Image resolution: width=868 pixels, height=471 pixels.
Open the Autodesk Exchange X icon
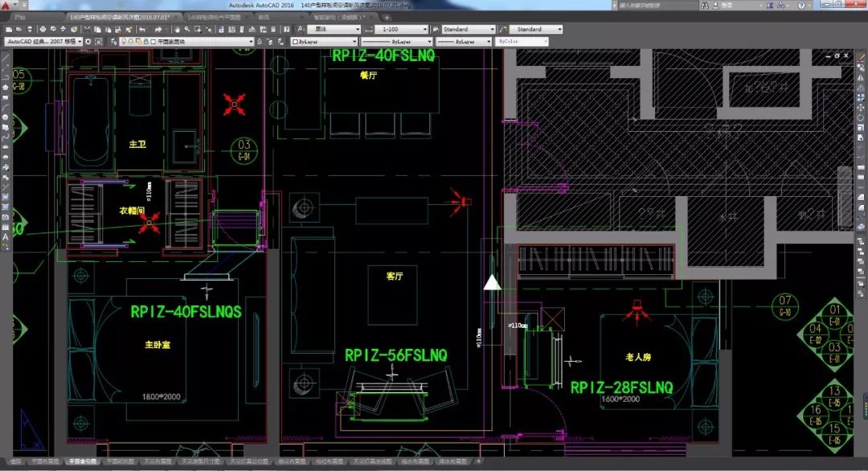click(x=770, y=5)
